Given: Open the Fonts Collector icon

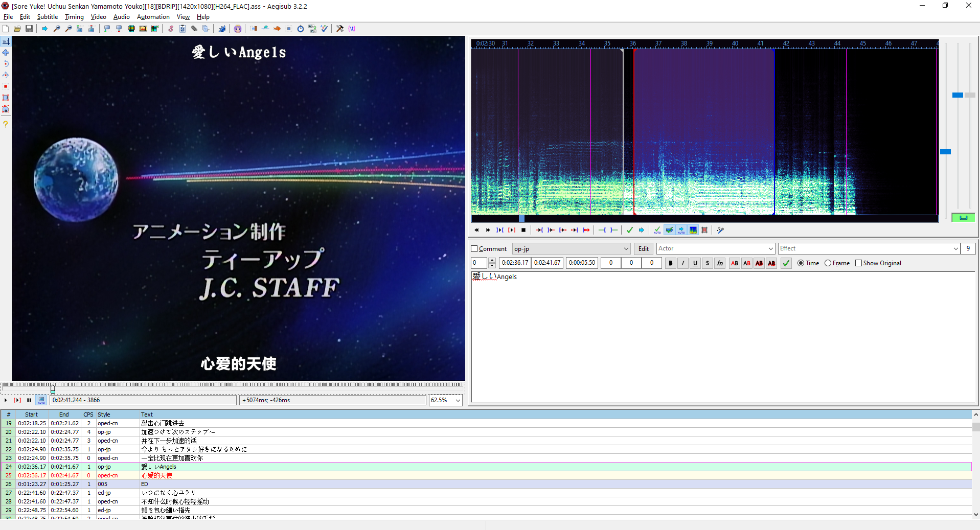Looking at the screenshot, I should pos(206,29).
